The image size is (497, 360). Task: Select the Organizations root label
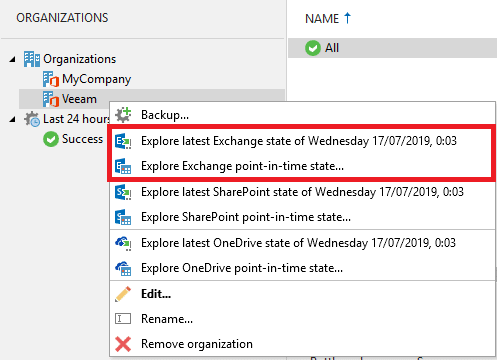point(80,59)
